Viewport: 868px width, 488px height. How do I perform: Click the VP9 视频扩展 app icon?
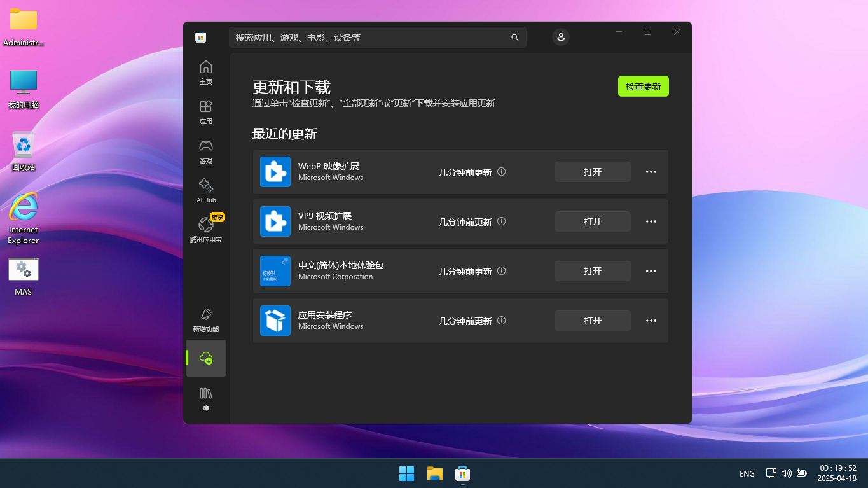pos(275,221)
